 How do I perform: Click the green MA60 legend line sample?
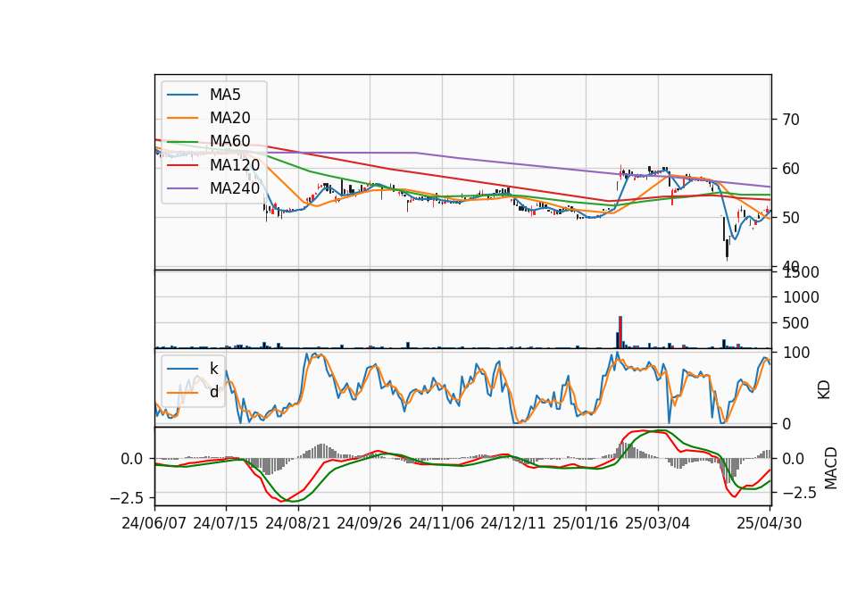click(182, 142)
